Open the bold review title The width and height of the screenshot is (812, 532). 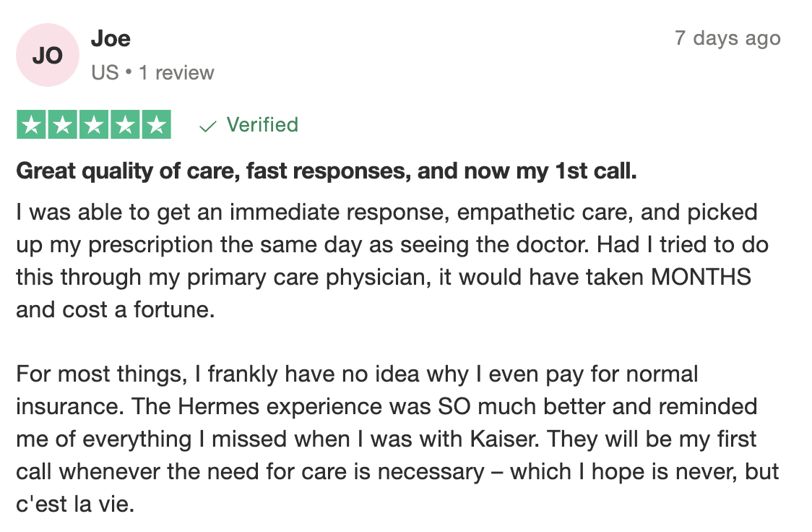(327, 171)
